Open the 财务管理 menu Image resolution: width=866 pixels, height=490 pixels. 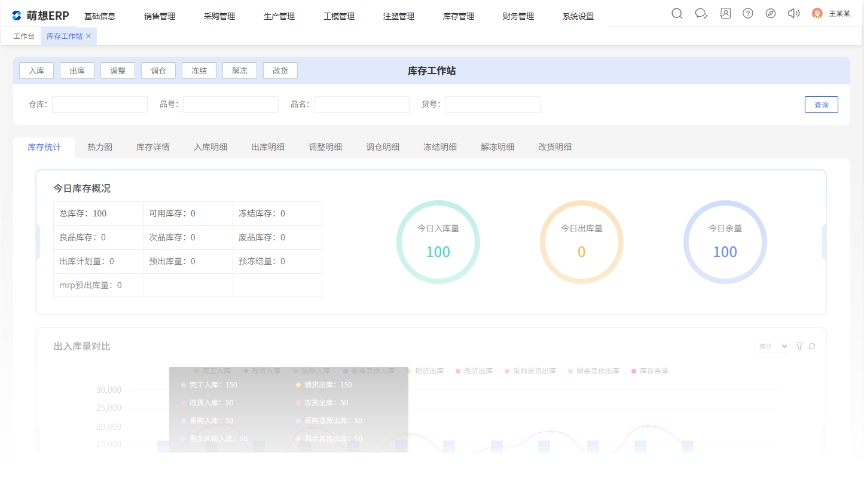coord(518,17)
